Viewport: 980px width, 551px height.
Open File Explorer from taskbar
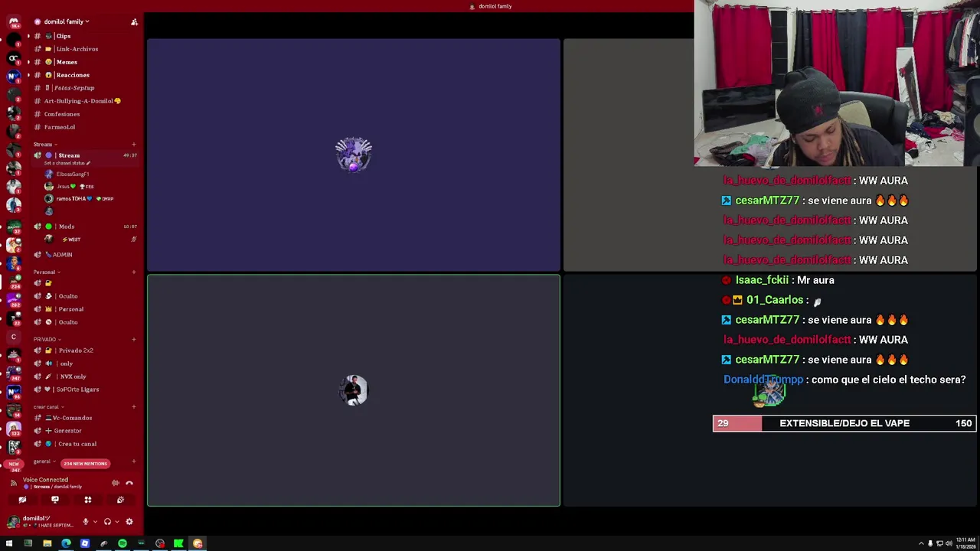point(47,543)
